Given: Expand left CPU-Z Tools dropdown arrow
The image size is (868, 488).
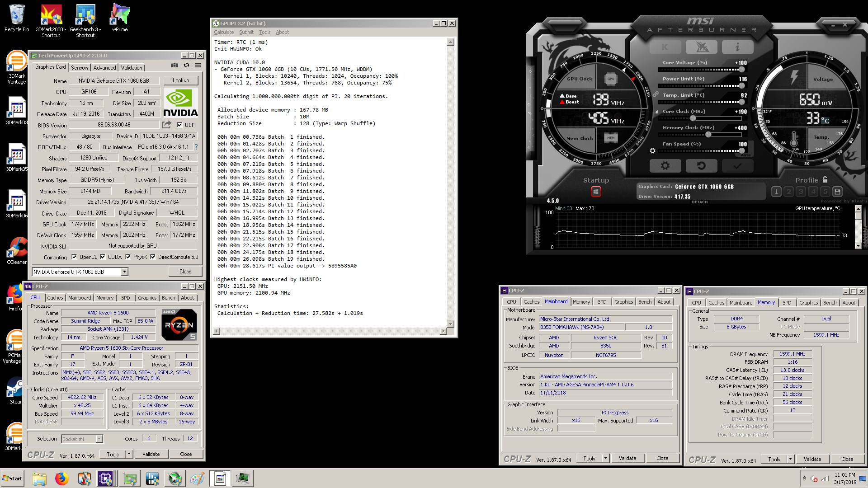Looking at the screenshot, I should [129, 454].
